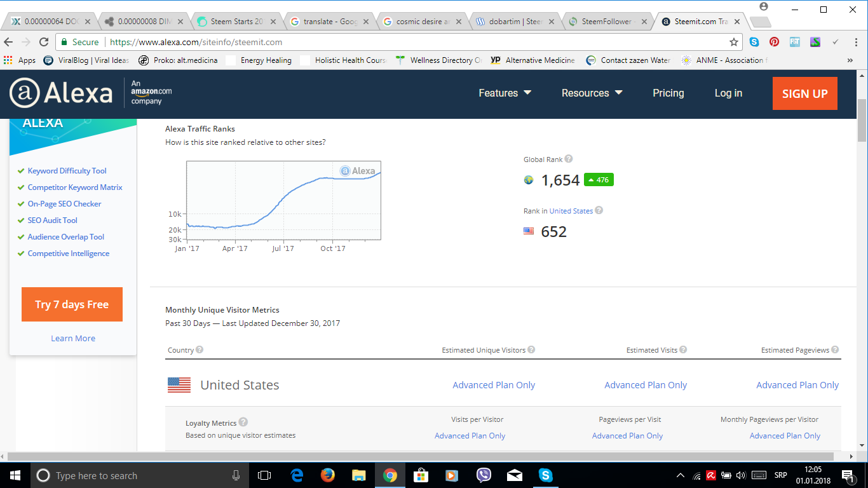868x488 pixels.
Task: Switch to the SteemFollower tab
Action: click(607, 21)
